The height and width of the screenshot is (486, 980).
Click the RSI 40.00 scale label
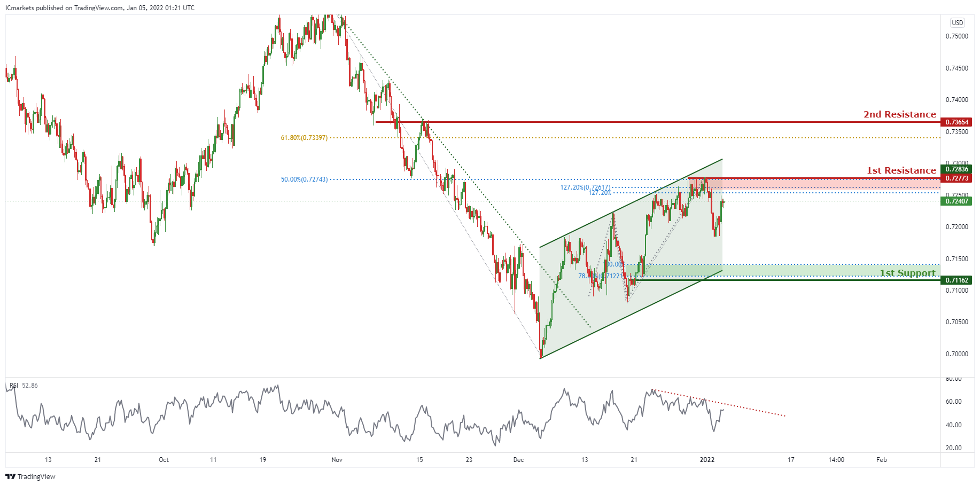pyautogui.click(x=953, y=425)
